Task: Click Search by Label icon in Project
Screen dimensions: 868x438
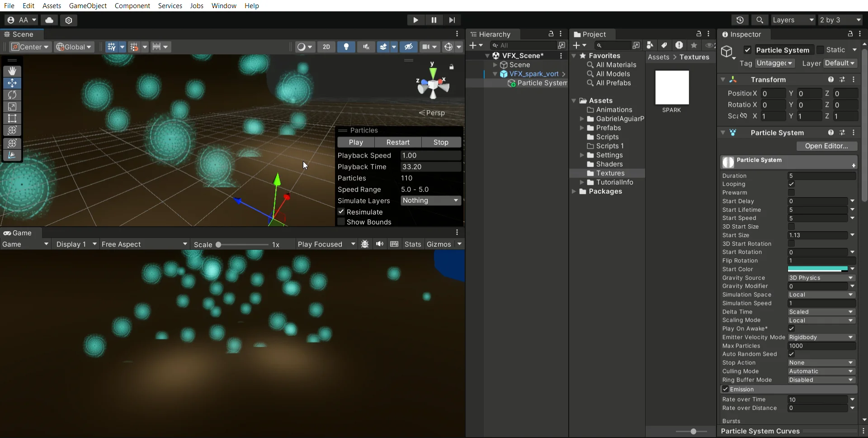Action: [x=664, y=45]
